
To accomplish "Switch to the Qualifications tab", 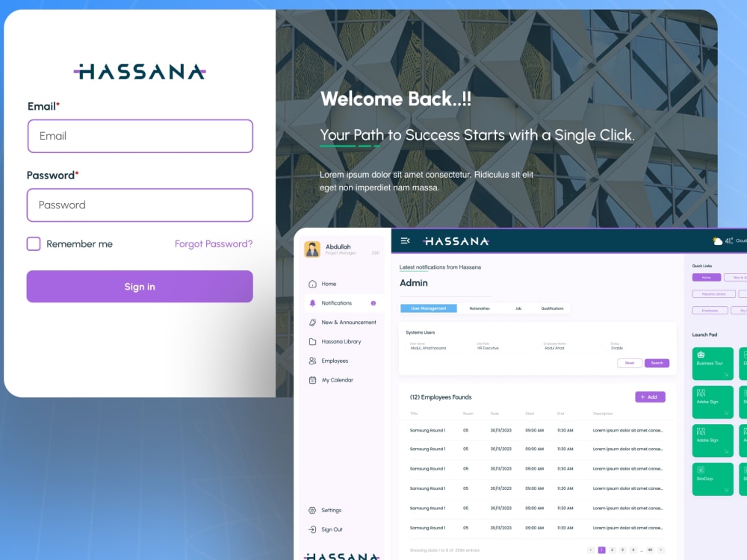I will 553,308.
